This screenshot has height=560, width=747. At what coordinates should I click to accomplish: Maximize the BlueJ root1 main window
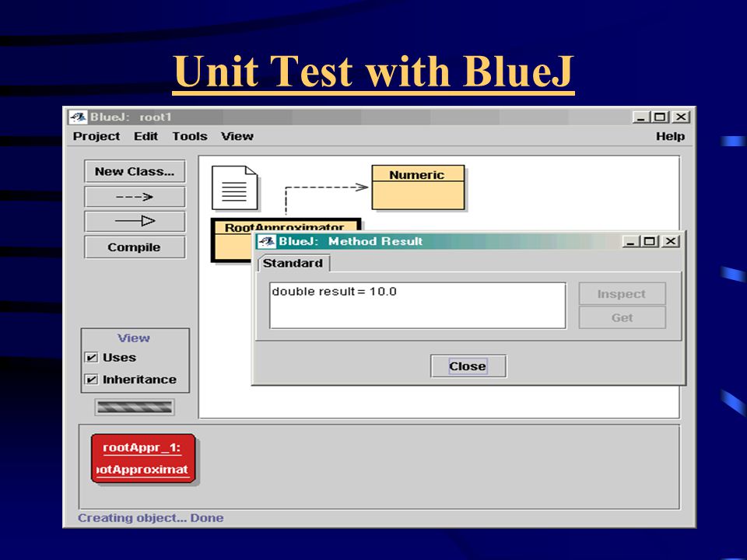[660, 117]
